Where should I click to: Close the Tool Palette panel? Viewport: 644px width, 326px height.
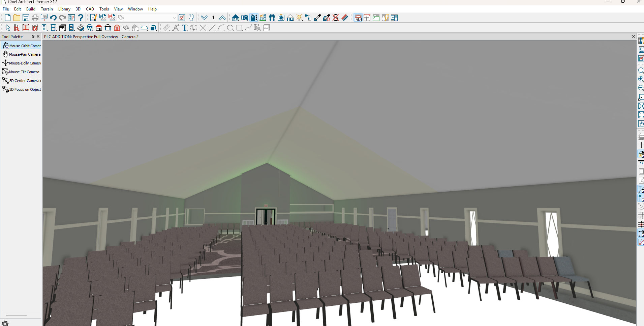tap(38, 36)
